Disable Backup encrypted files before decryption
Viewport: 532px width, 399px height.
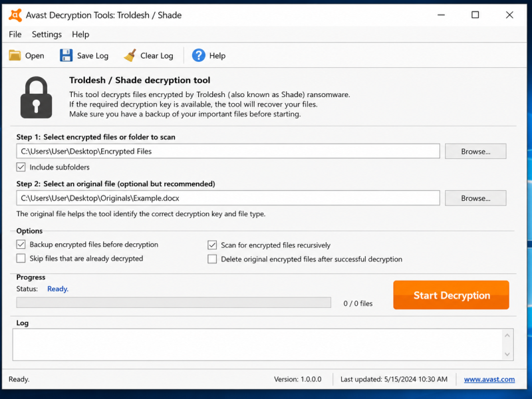pyautogui.click(x=21, y=244)
